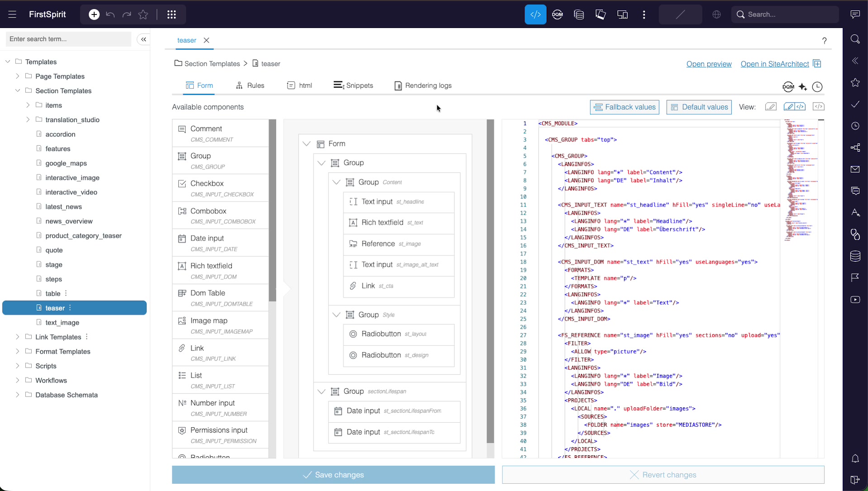868x491 pixels.
Task: Open the devices preview icon in top bar
Action: point(623,14)
